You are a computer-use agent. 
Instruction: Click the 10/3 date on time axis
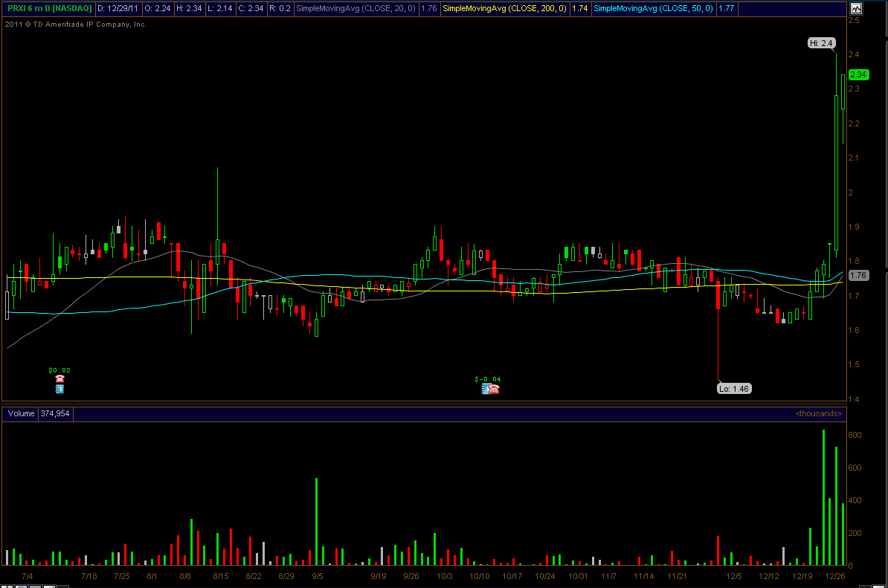445,576
